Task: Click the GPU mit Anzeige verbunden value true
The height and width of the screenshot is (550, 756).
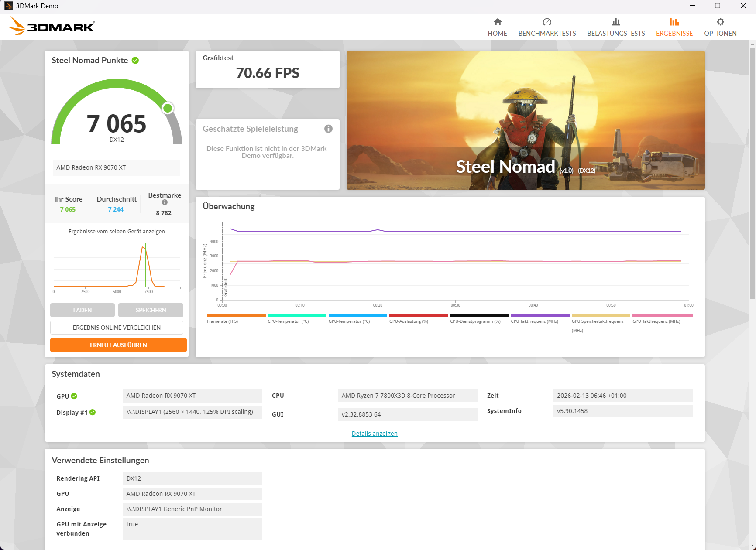Action: coord(192,529)
